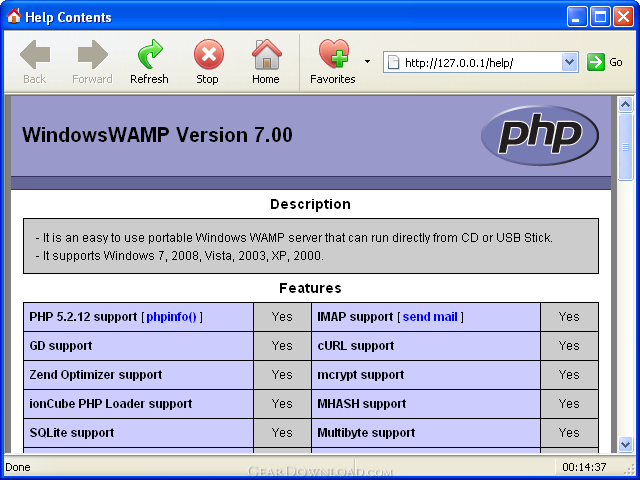Viewport: 640px width, 480px height.
Task: Expand the address bar URL dropdown
Action: pyautogui.click(x=569, y=62)
